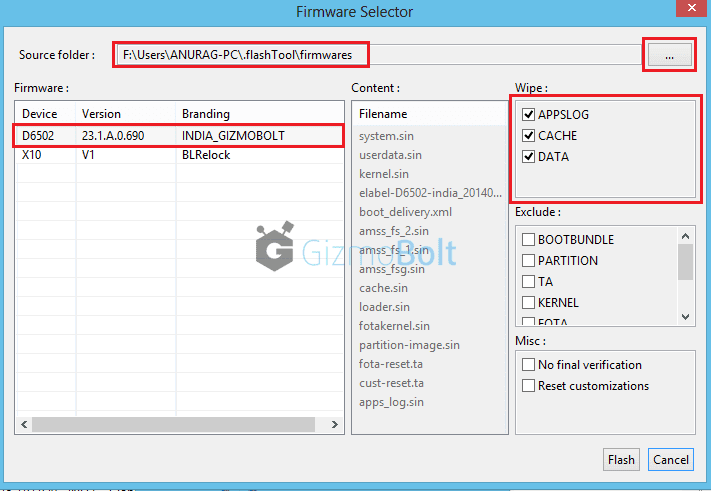Click the V1 version cell
This screenshot has width=711, height=491.
pos(88,155)
